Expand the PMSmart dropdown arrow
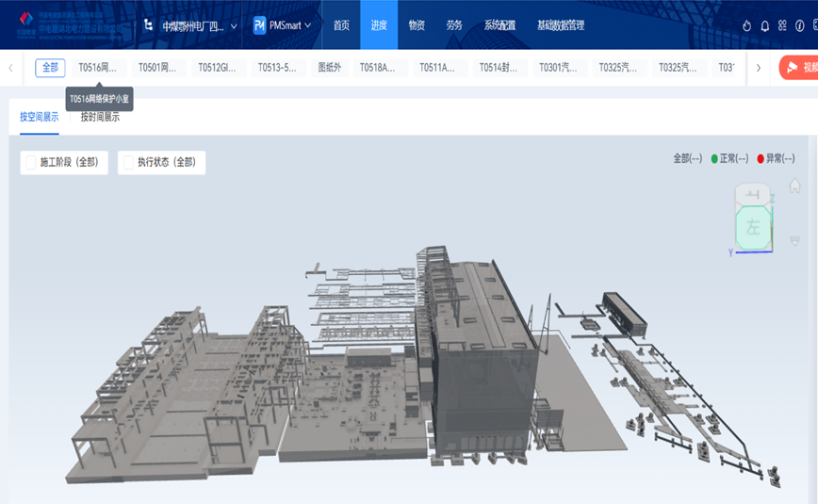This screenshot has width=818, height=504. pyautogui.click(x=307, y=25)
